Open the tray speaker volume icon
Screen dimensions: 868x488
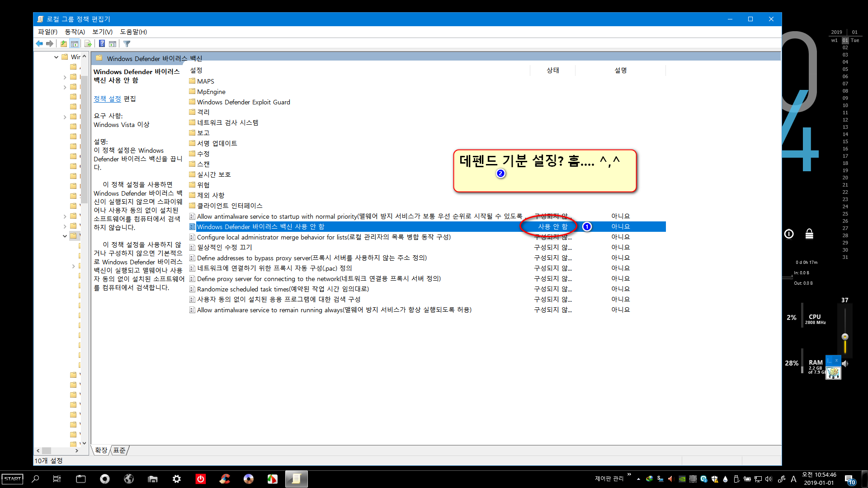pos(769,479)
